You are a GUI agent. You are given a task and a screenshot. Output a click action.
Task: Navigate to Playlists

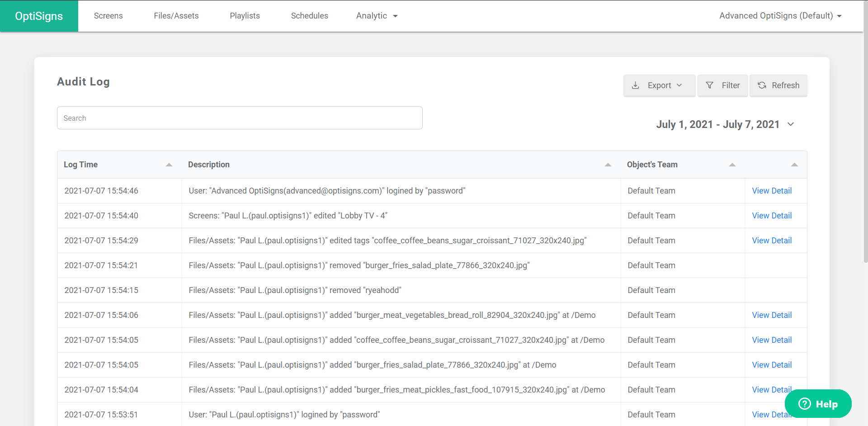click(x=245, y=16)
